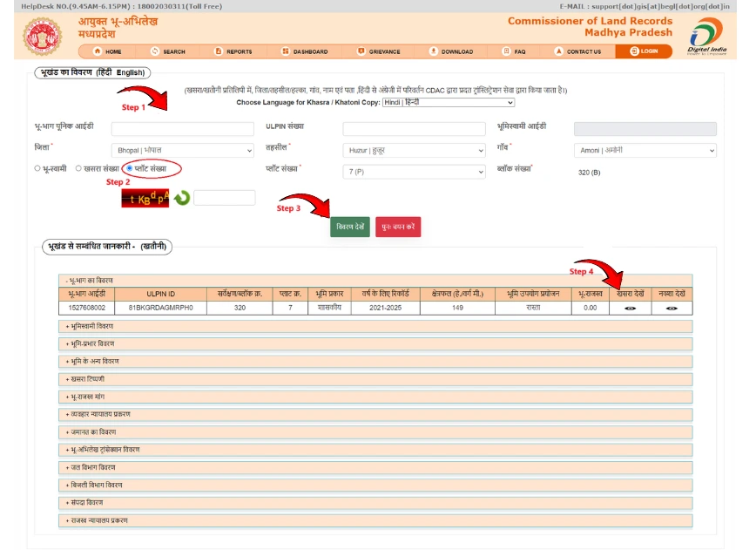Viewport: 756px width, 550px height.
Task: Open the HOME menu item
Action: (107, 51)
